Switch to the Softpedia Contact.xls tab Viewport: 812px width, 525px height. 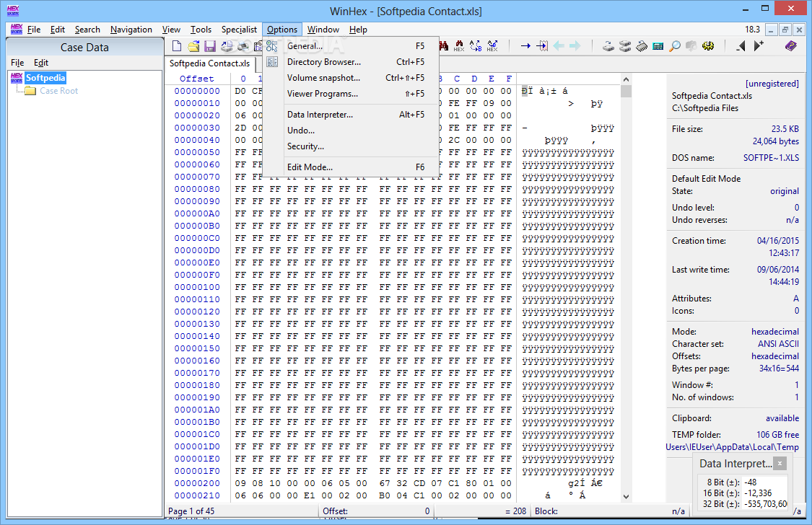(x=210, y=63)
